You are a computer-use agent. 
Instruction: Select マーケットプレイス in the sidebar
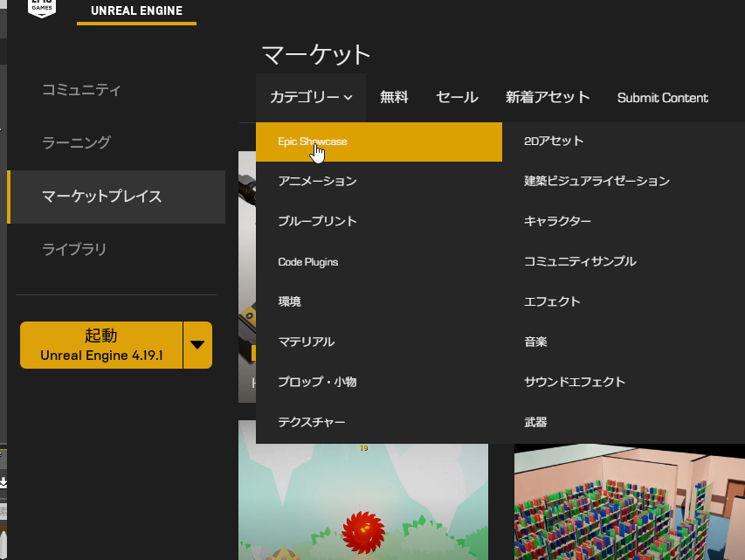[100, 197]
